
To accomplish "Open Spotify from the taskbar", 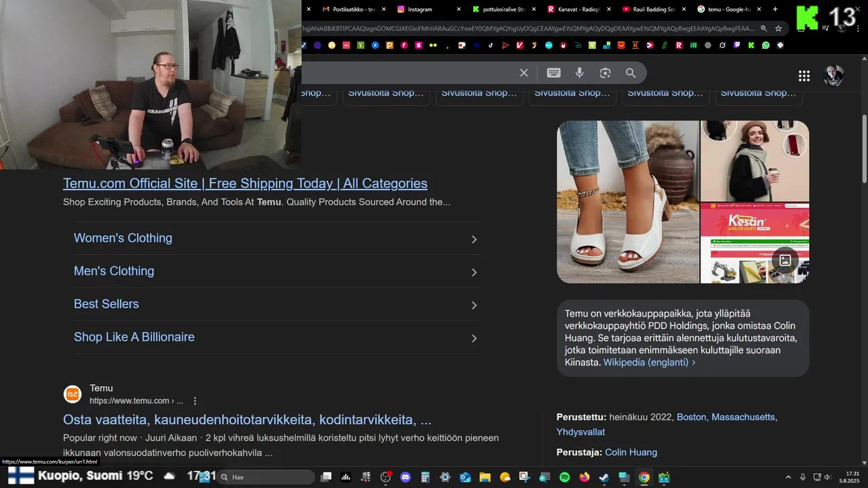I will tap(564, 477).
